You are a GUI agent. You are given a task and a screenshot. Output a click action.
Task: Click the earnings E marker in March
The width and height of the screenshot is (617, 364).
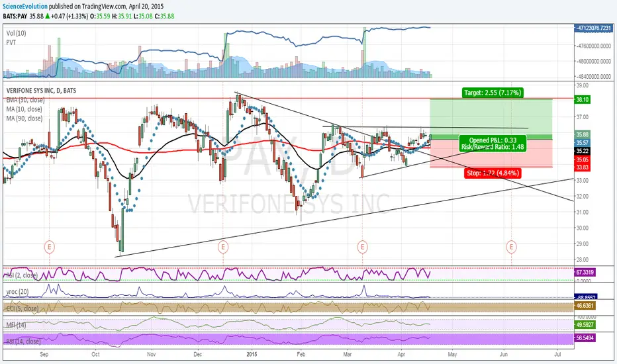[x=362, y=247]
